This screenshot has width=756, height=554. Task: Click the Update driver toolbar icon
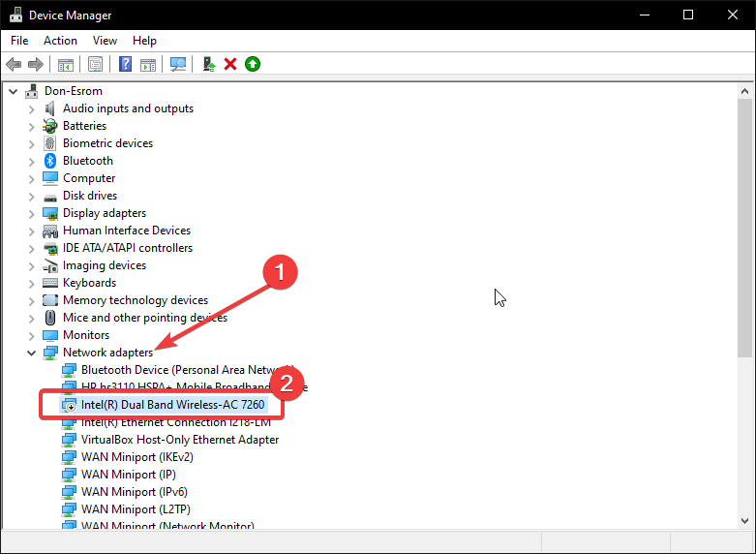(209, 64)
